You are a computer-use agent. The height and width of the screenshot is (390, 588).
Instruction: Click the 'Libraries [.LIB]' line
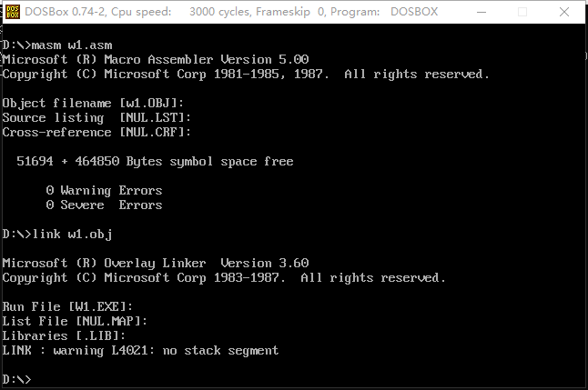[x=64, y=336]
